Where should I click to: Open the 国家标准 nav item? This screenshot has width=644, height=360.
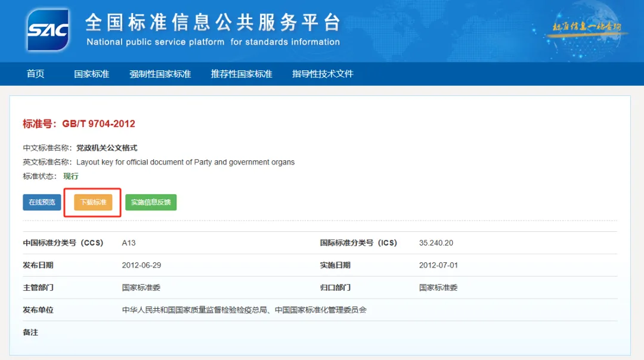point(92,74)
